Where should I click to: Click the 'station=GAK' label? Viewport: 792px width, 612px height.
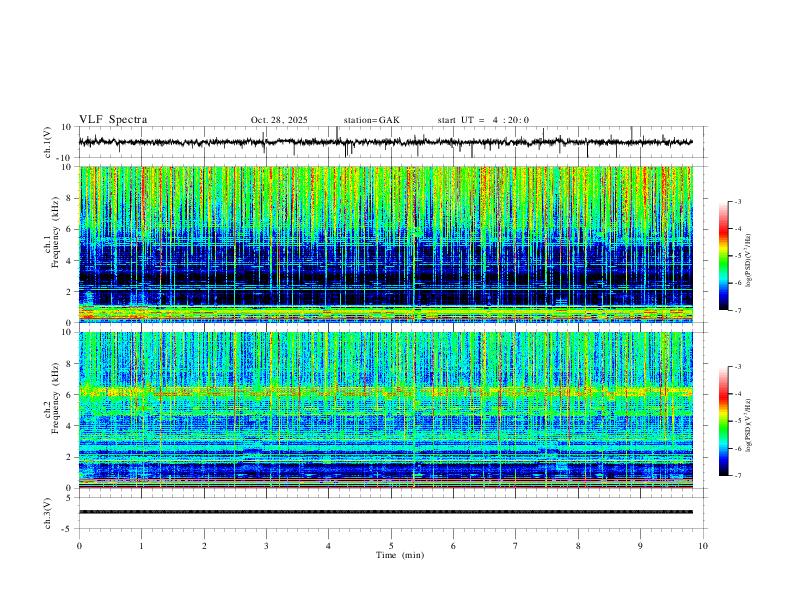tap(371, 120)
